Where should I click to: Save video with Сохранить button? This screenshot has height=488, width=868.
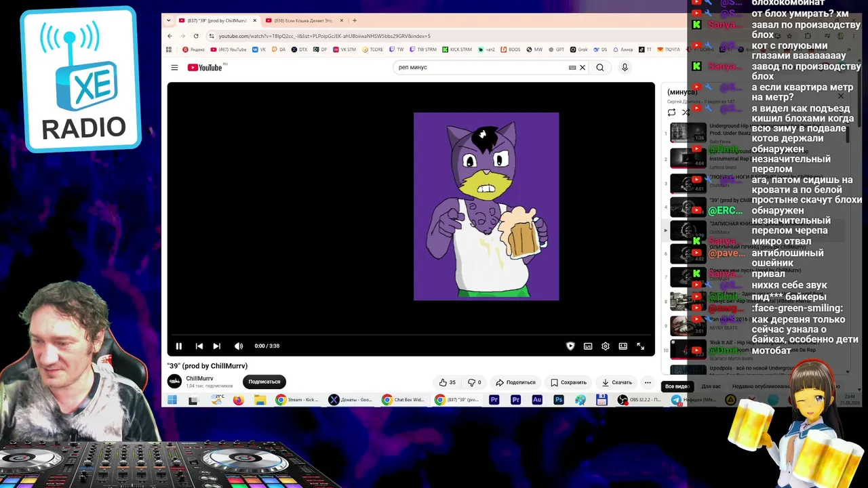[568, 382]
